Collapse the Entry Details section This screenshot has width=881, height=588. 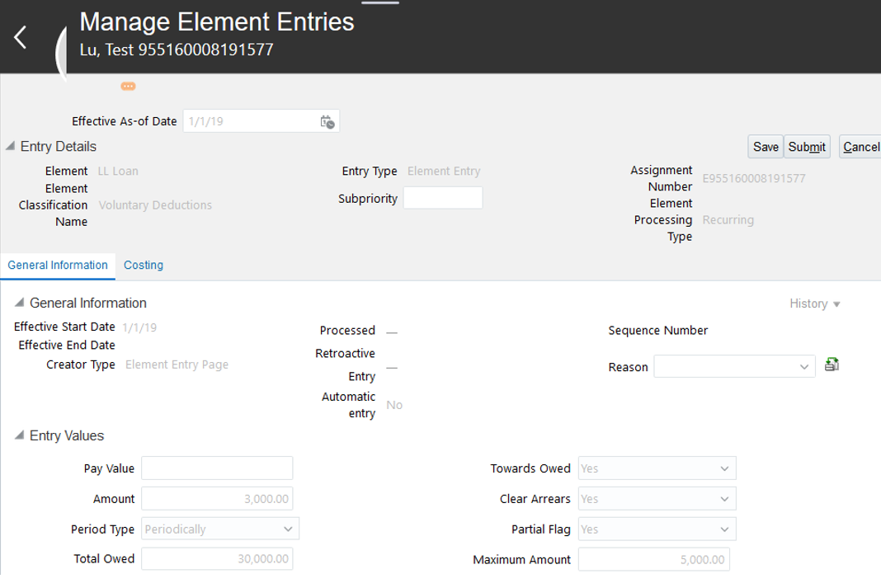(x=10, y=147)
